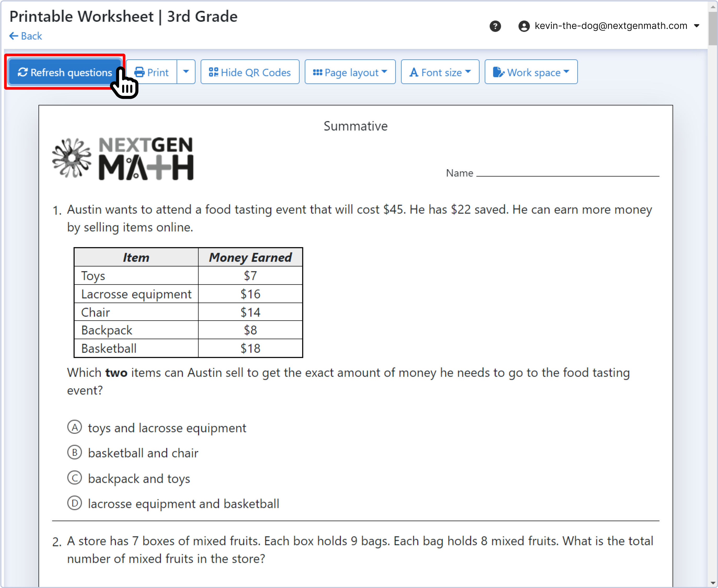Select answer bubble B
Screen dimensions: 718x588
pos(75,453)
